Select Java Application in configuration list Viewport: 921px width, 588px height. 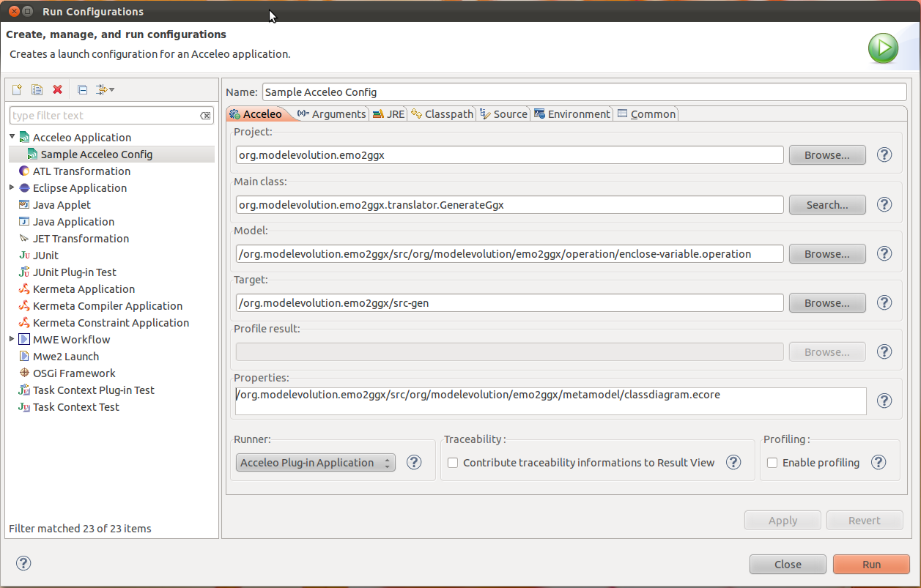pyautogui.click(x=73, y=221)
